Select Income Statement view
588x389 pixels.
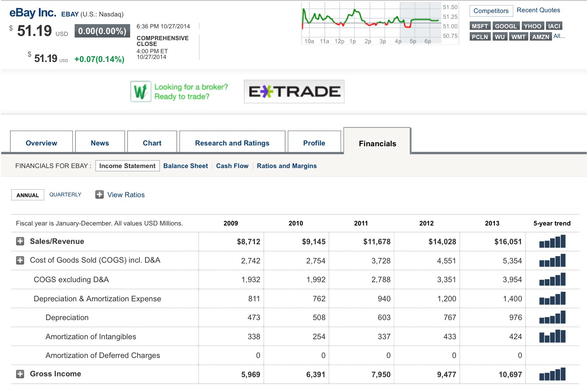pyautogui.click(x=127, y=166)
